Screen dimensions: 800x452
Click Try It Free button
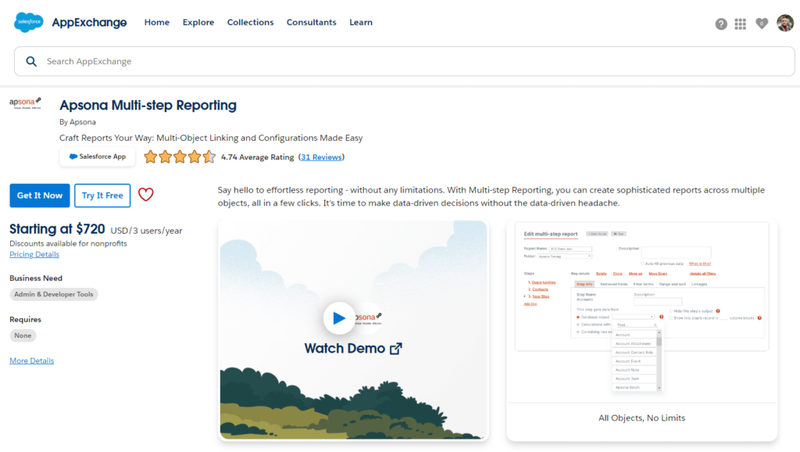pos(103,195)
